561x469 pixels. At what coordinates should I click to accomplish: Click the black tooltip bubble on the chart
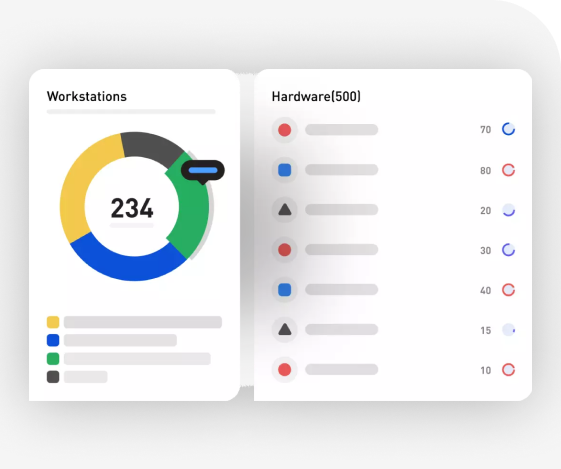click(203, 171)
